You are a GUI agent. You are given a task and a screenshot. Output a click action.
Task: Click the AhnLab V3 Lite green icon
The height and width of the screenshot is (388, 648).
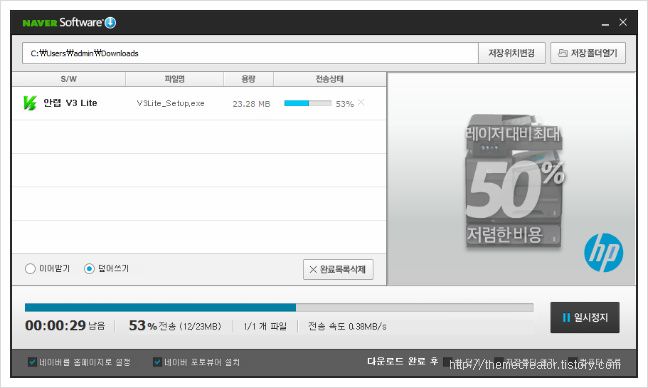point(30,103)
